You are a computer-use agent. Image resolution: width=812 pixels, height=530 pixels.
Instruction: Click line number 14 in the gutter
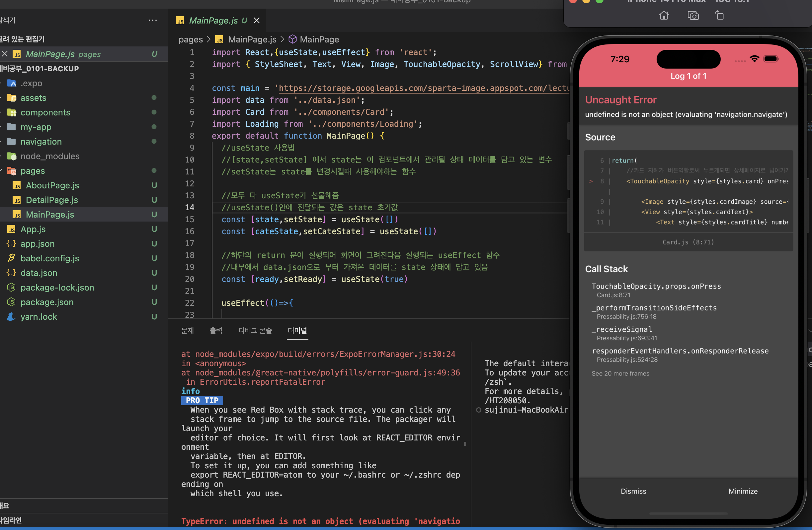(x=190, y=207)
